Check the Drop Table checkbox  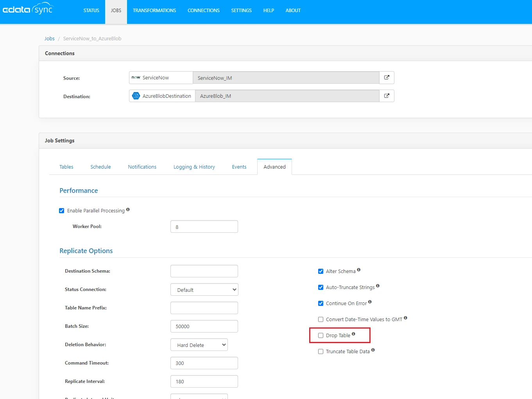point(321,336)
